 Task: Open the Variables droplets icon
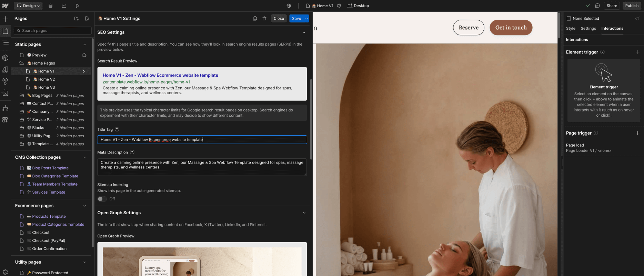(5, 81)
